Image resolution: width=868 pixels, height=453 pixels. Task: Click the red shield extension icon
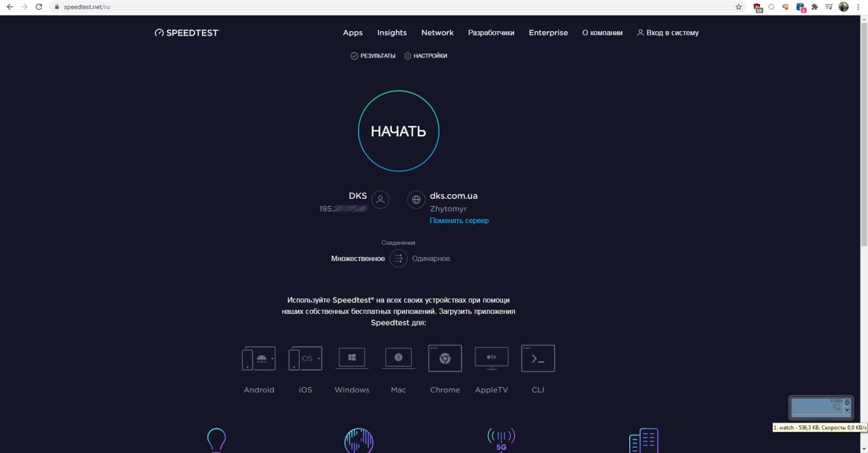tap(757, 7)
